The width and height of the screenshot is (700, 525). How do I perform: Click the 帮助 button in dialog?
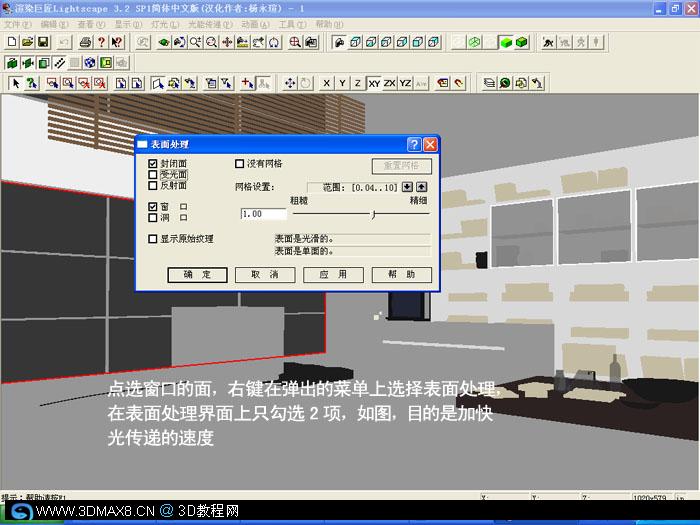pos(402,275)
